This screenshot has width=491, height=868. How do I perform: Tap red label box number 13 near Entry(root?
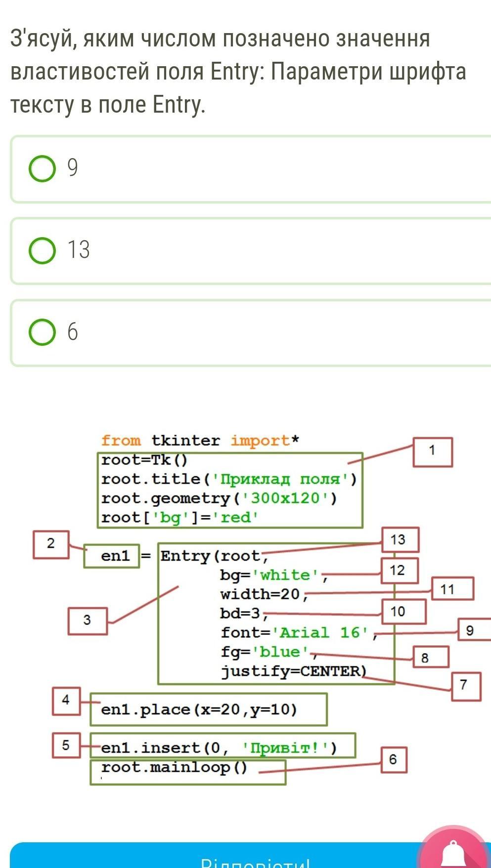[x=401, y=540]
